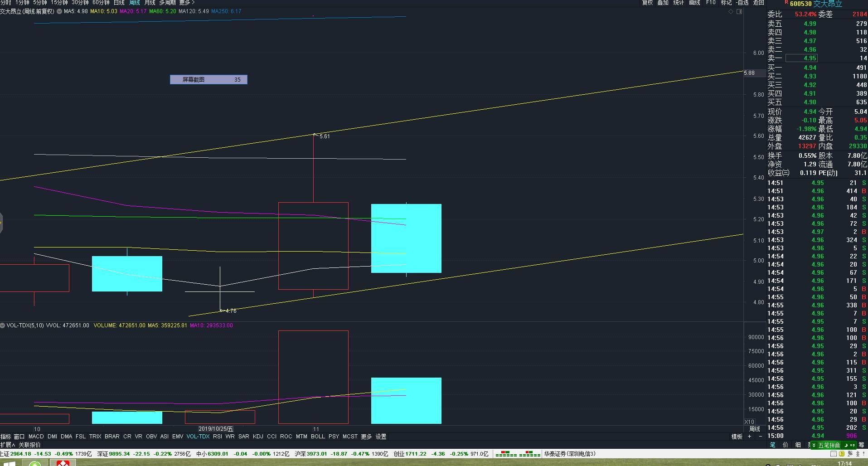This screenshot has width=868, height=466.
Task: Select the 筹 chip distribution tab
Action: point(861,445)
